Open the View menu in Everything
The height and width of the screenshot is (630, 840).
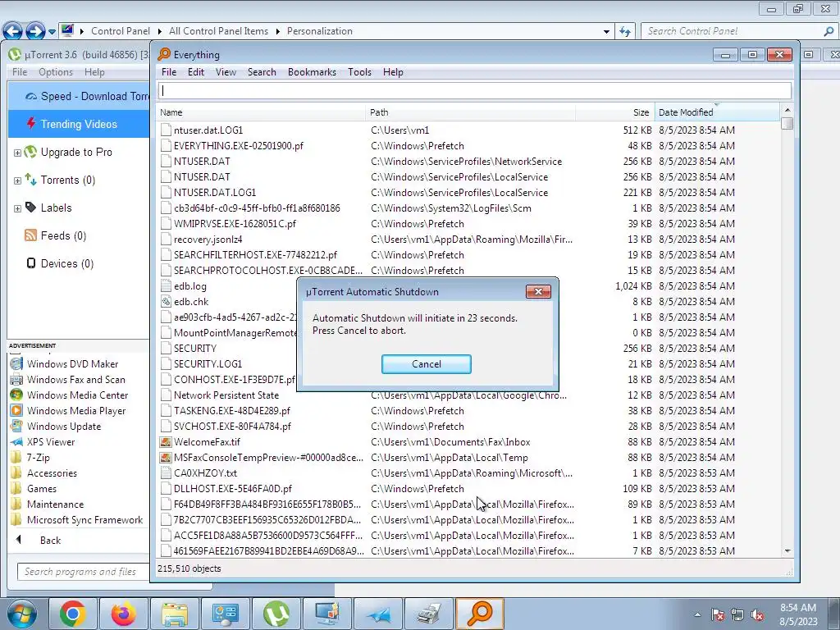pos(226,72)
